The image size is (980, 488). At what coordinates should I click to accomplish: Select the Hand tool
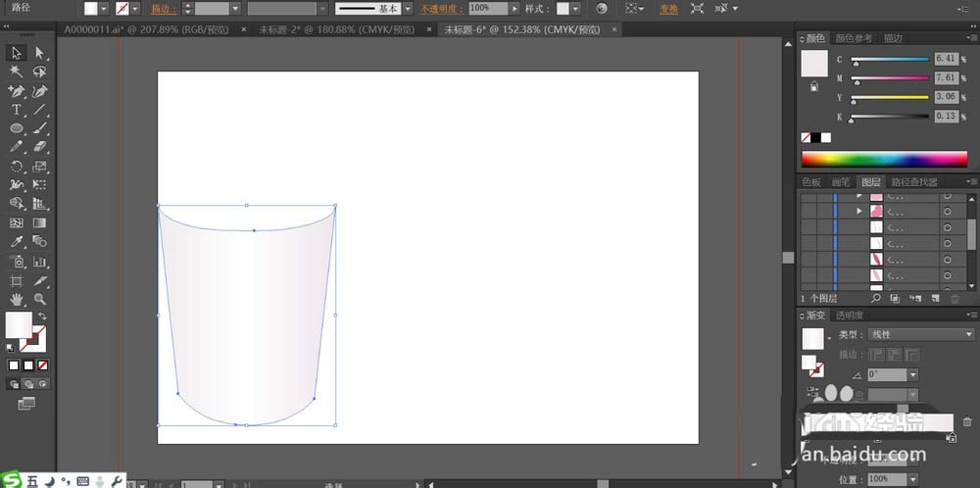tap(17, 298)
